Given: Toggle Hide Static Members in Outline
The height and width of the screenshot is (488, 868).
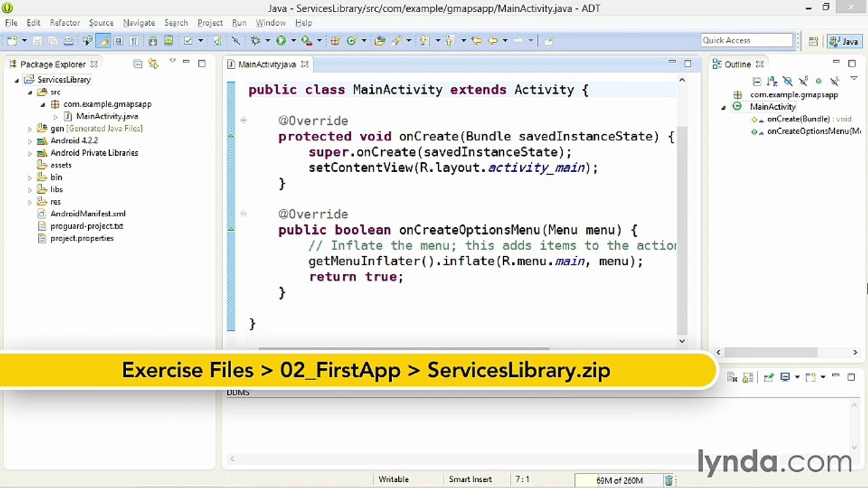Looking at the screenshot, I should pyautogui.click(x=804, y=81).
